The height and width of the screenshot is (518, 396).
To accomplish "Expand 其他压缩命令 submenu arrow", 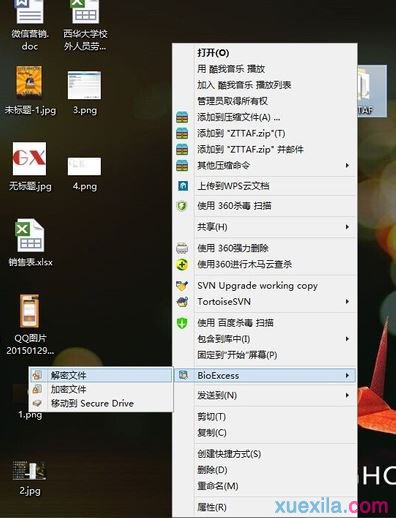I will click(x=347, y=165).
